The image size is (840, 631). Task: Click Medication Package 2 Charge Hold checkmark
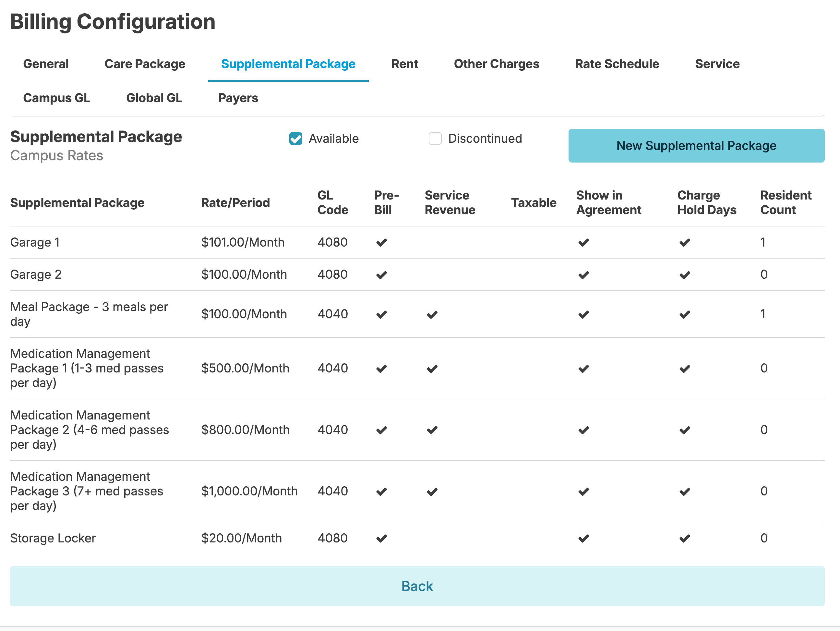[684, 430]
